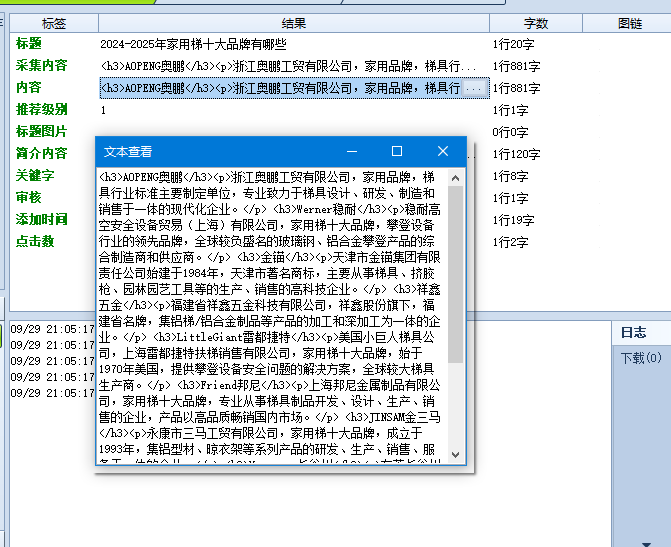Select the 结果 column header
Image resolution: width=671 pixels, height=547 pixels.
[x=294, y=23]
